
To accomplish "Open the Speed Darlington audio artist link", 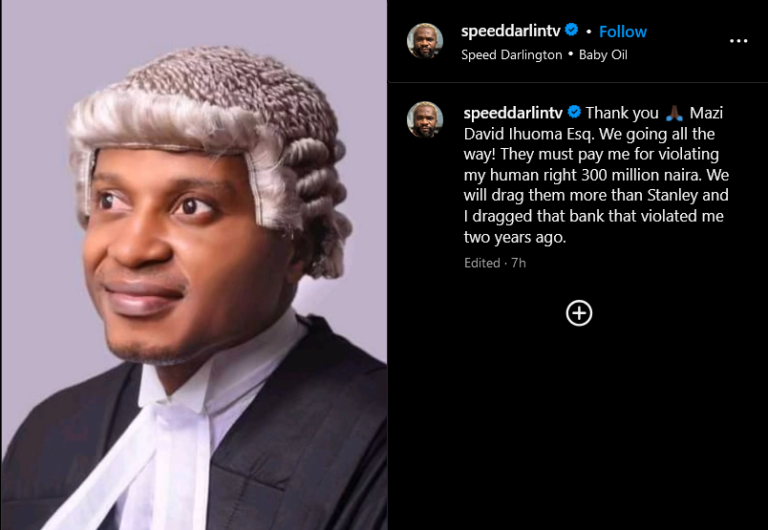I will tap(511, 55).
